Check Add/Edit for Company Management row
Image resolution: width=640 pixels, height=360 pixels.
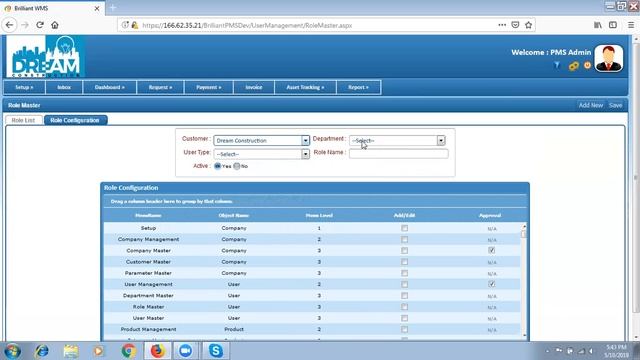[x=404, y=239]
